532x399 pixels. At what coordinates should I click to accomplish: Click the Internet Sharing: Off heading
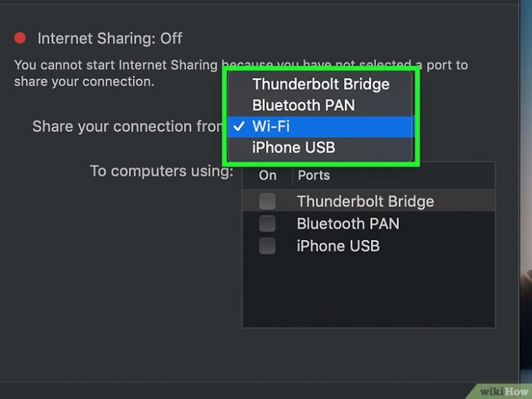(110, 38)
